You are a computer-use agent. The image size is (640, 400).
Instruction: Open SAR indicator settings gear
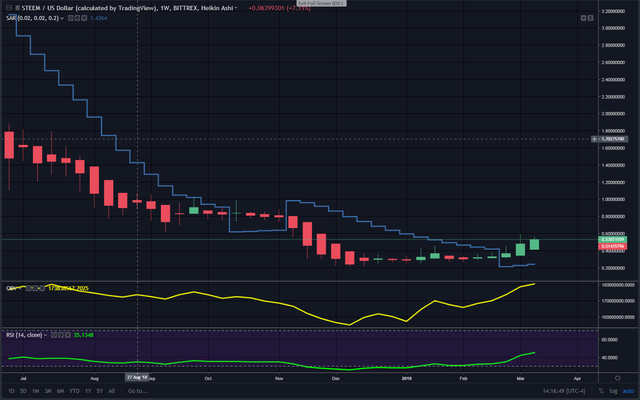(x=77, y=18)
